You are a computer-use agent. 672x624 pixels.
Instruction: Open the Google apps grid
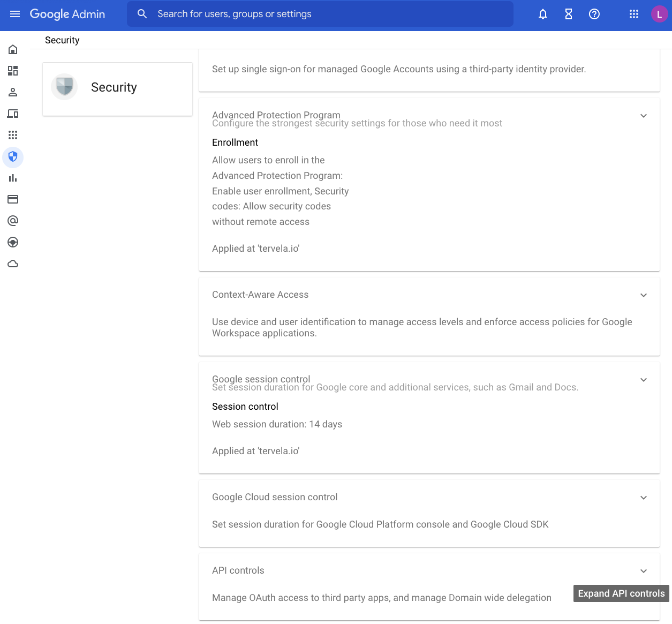[x=634, y=14]
